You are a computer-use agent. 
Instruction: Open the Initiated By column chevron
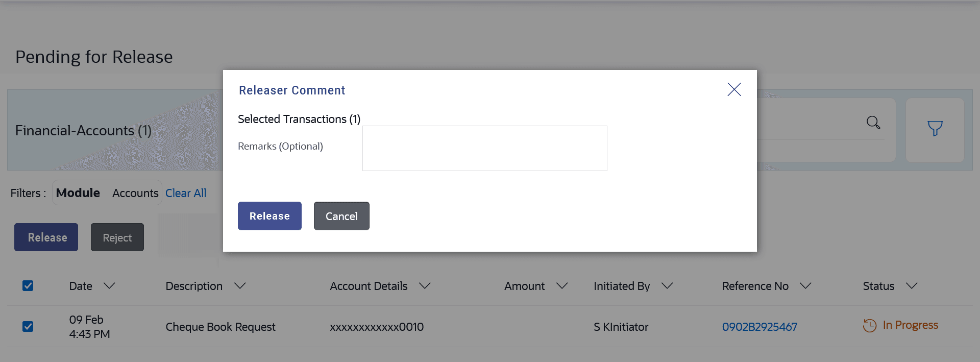pyautogui.click(x=667, y=286)
